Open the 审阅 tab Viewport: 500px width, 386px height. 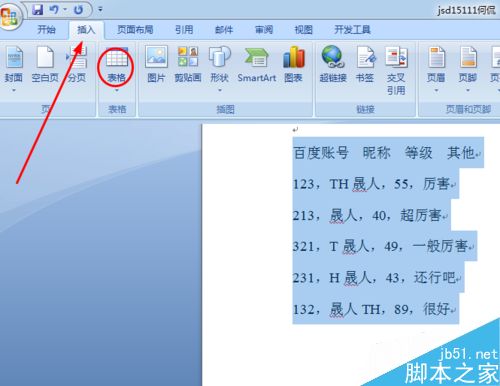pos(264,30)
